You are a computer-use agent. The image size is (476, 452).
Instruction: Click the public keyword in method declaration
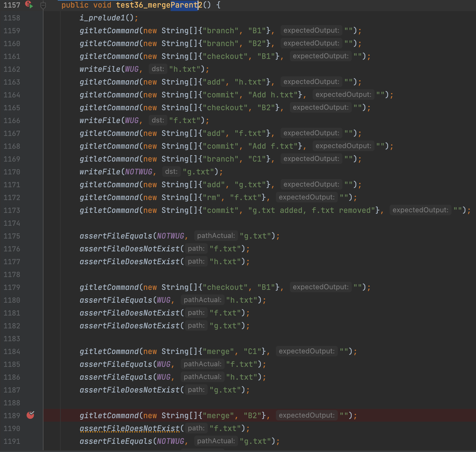point(75,5)
